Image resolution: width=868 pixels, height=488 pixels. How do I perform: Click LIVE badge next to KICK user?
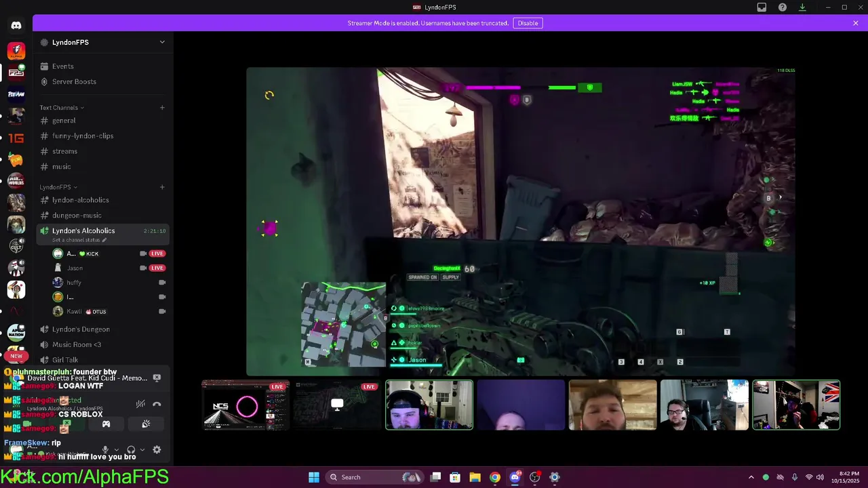click(x=157, y=253)
